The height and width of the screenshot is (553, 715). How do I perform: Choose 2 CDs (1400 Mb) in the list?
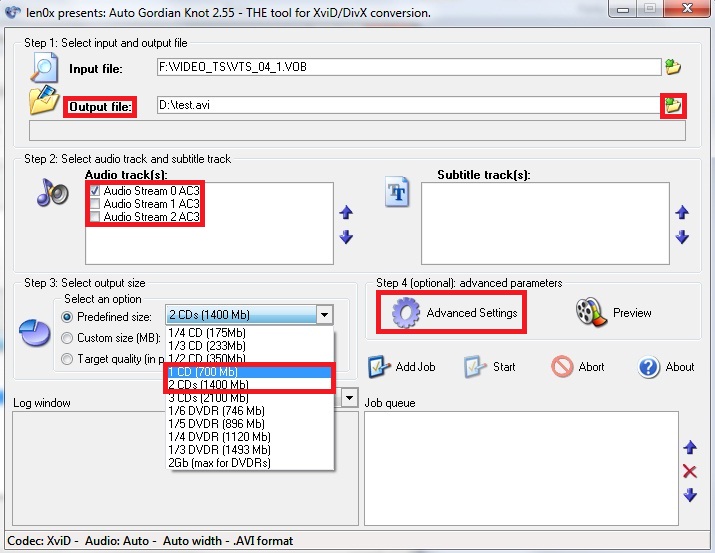tap(250, 384)
